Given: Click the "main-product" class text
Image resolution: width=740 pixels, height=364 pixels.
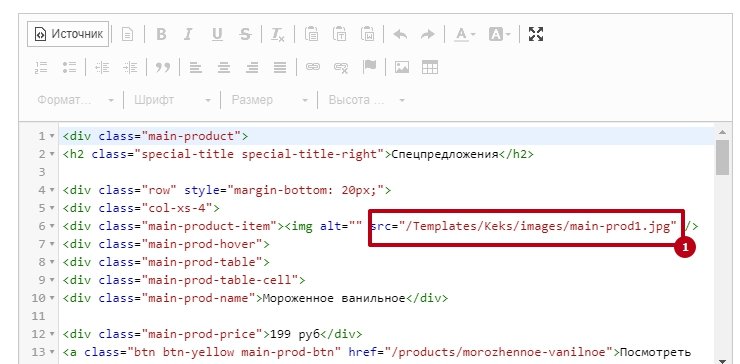Looking at the screenshot, I should pos(191,136).
